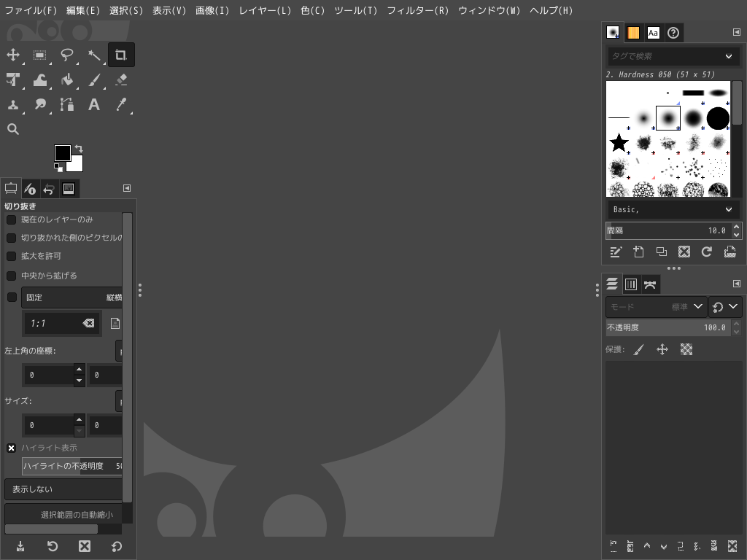
Task: Open the 固定 aspect ratio dropdown
Action: point(72,297)
